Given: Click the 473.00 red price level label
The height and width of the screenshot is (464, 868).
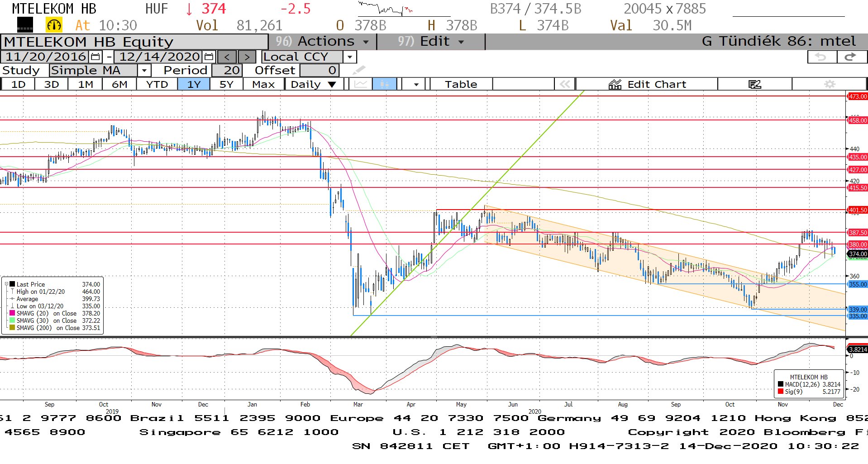Looking at the screenshot, I should point(858,96).
